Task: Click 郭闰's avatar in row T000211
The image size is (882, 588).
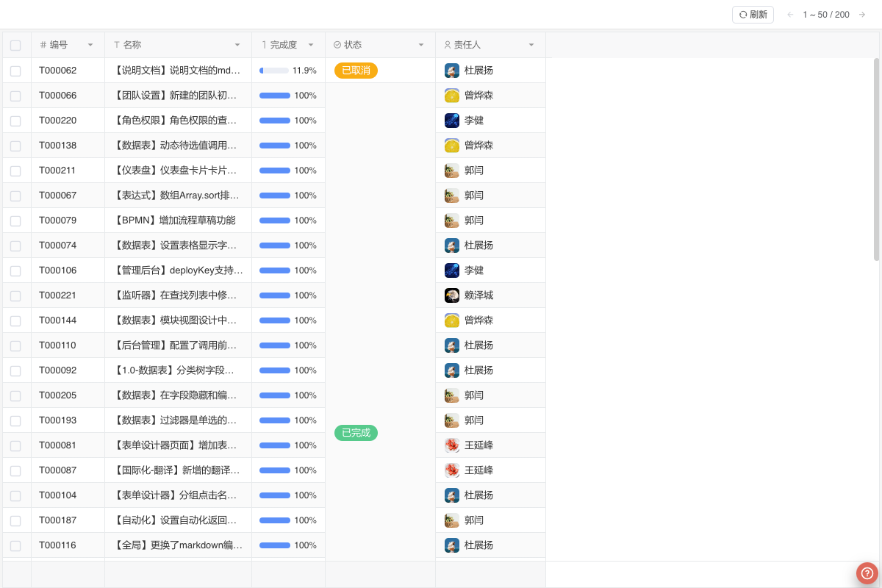Action: [x=451, y=170]
